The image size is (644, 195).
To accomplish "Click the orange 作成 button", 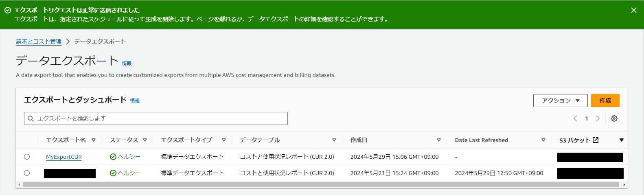I will (605, 101).
